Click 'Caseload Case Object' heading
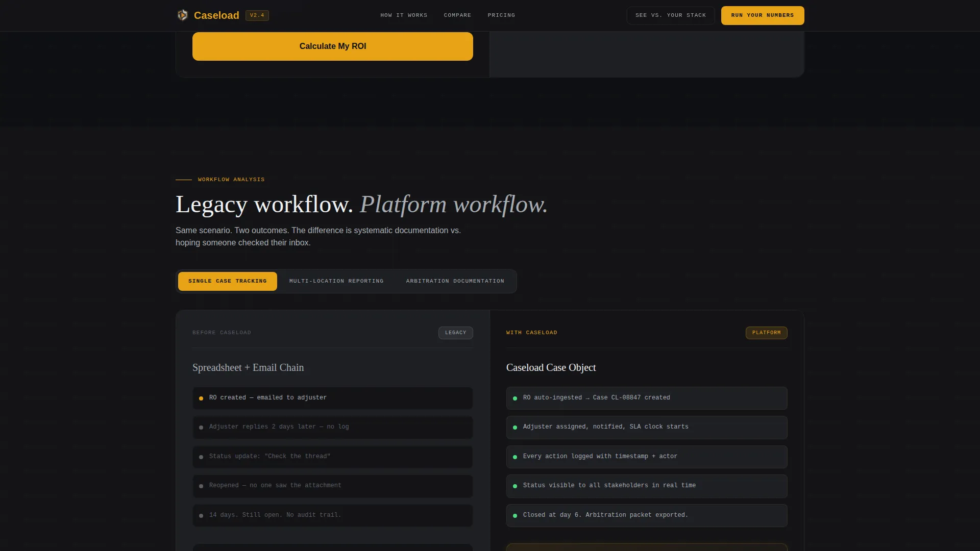Image resolution: width=980 pixels, height=551 pixels. (551, 368)
